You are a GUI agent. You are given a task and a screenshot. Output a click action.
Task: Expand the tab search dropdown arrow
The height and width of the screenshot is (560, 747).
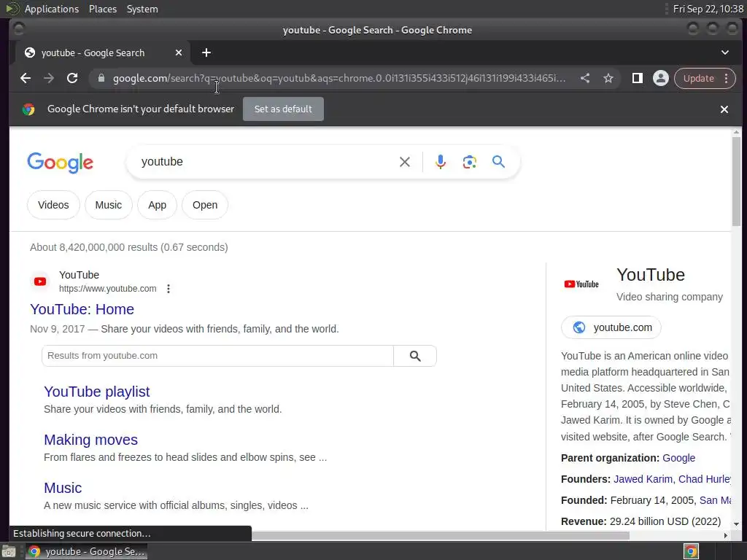point(724,52)
